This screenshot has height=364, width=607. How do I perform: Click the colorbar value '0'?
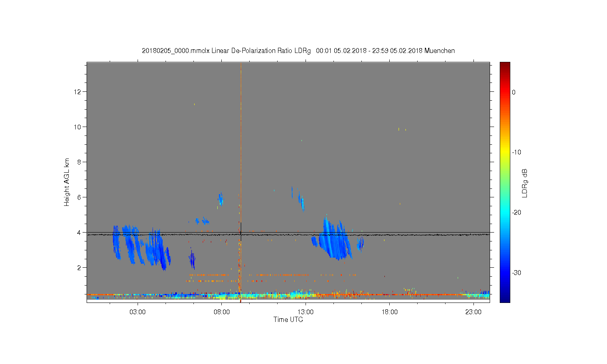(x=514, y=92)
